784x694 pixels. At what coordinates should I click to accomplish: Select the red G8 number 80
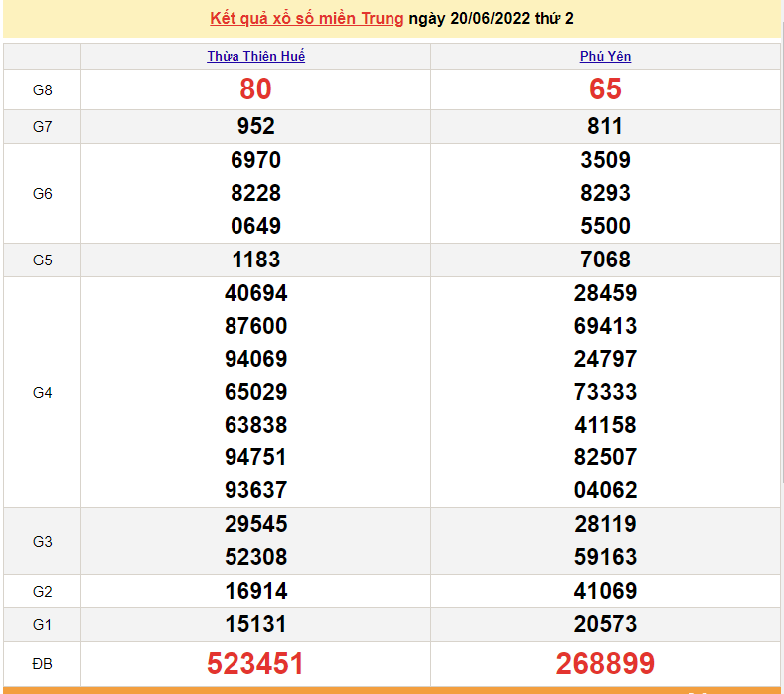[255, 89]
